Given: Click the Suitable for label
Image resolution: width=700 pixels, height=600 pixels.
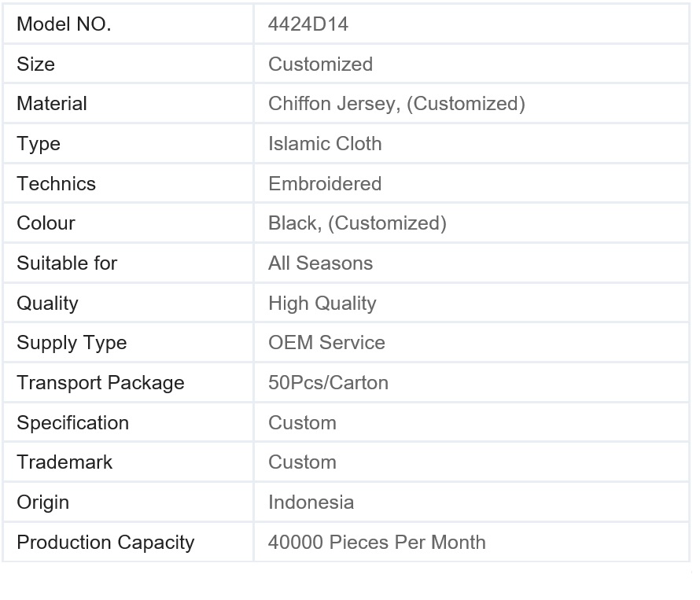Looking at the screenshot, I should coord(67,263).
